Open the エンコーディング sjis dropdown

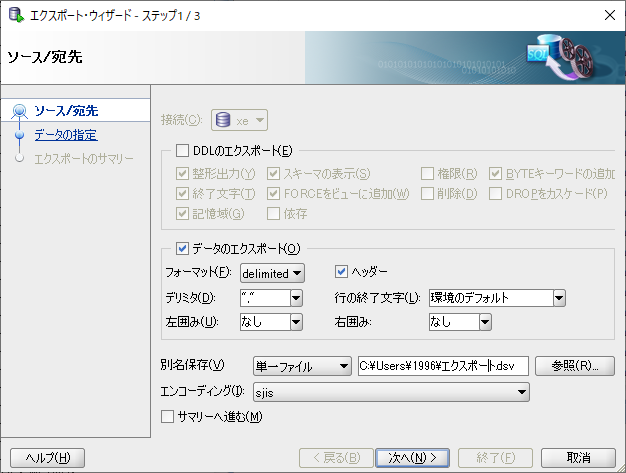pos(391,392)
